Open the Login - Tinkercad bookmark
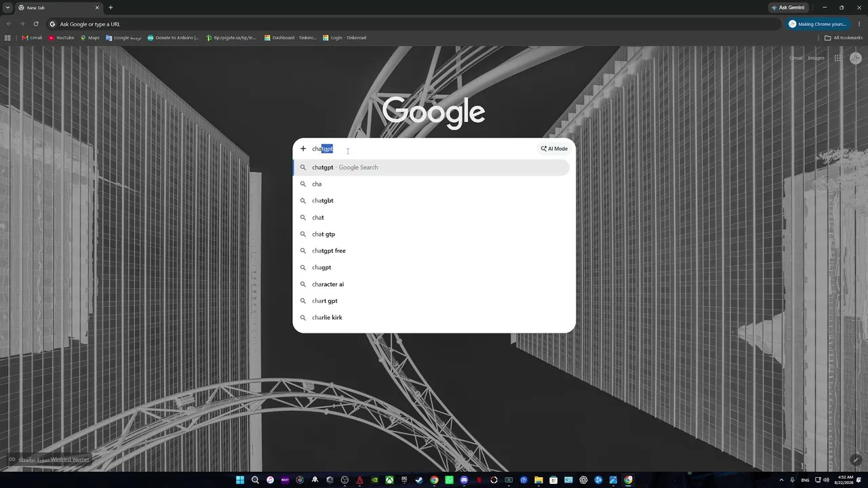The height and width of the screenshot is (488, 868). pyautogui.click(x=344, y=38)
